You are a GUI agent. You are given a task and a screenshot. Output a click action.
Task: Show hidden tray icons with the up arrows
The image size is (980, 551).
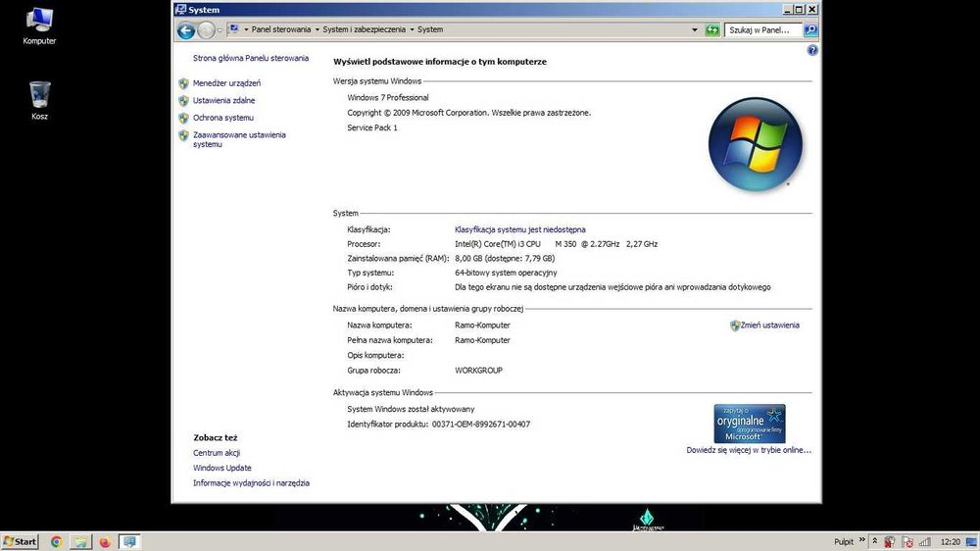[x=875, y=541]
